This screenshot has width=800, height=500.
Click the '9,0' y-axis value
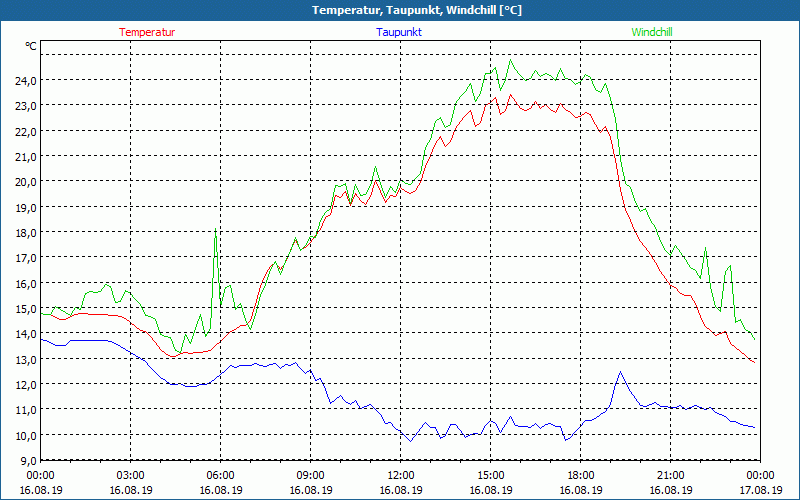pos(29,460)
